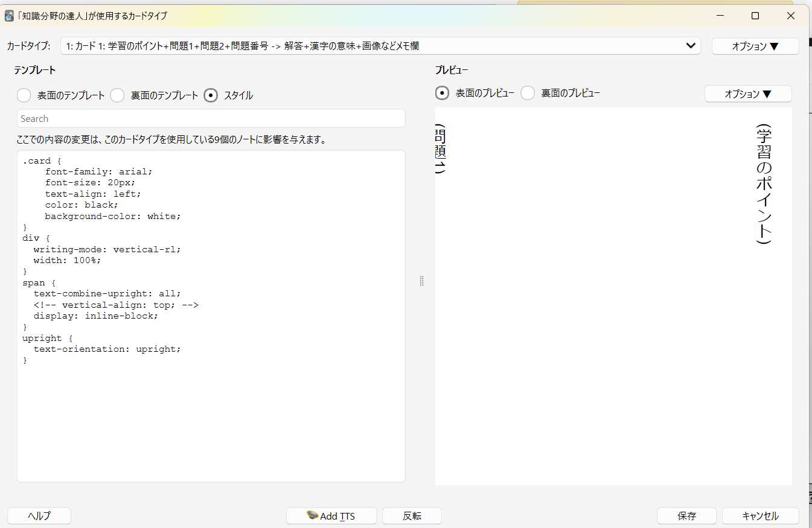Save changes with the 保存 button
This screenshot has width=812, height=528.
(687, 516)
